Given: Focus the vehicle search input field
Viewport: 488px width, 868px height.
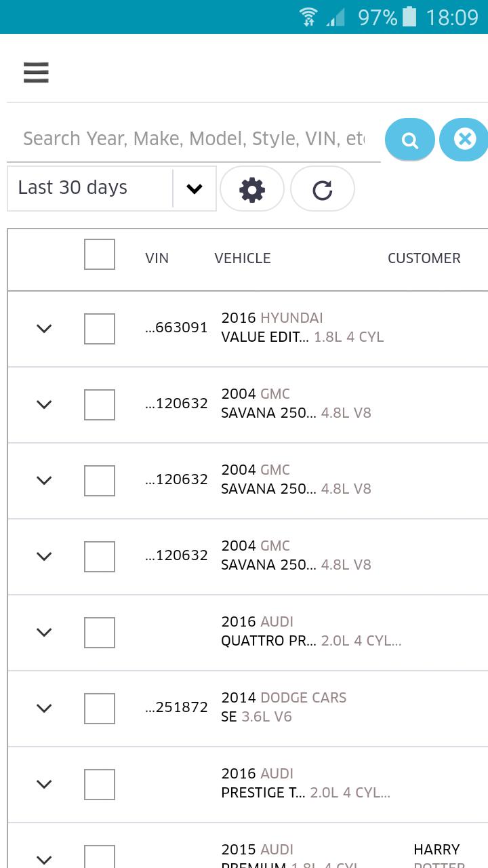Looking at the screenshot, I should pos(193,139).
